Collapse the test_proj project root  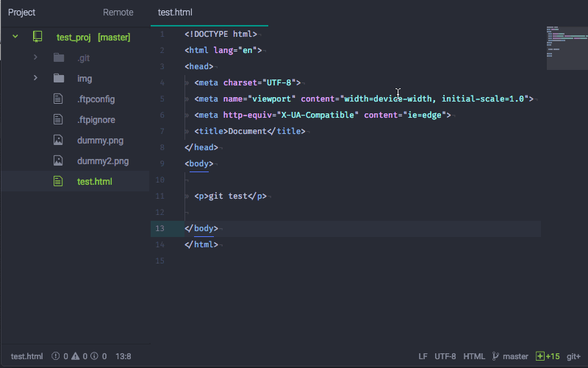15,37
